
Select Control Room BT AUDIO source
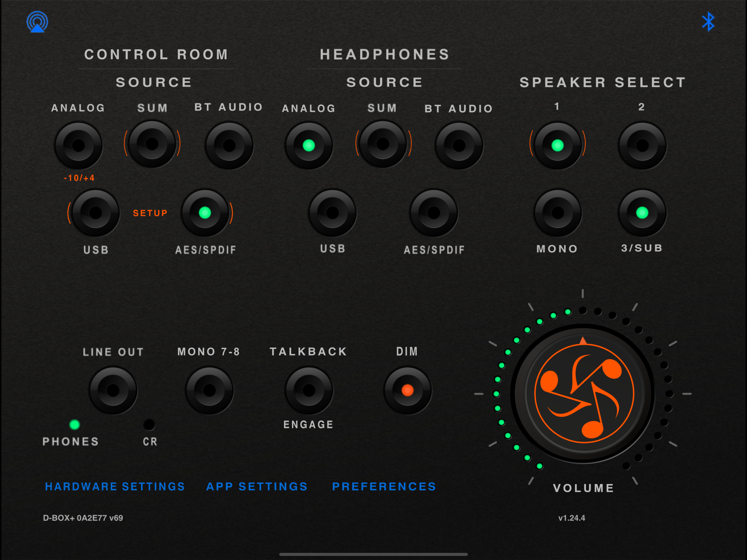coord(229,145)
